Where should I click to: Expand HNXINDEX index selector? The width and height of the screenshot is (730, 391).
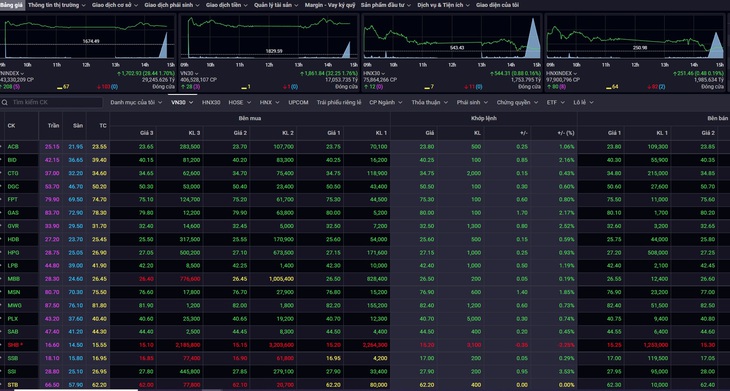coord(562,74)
